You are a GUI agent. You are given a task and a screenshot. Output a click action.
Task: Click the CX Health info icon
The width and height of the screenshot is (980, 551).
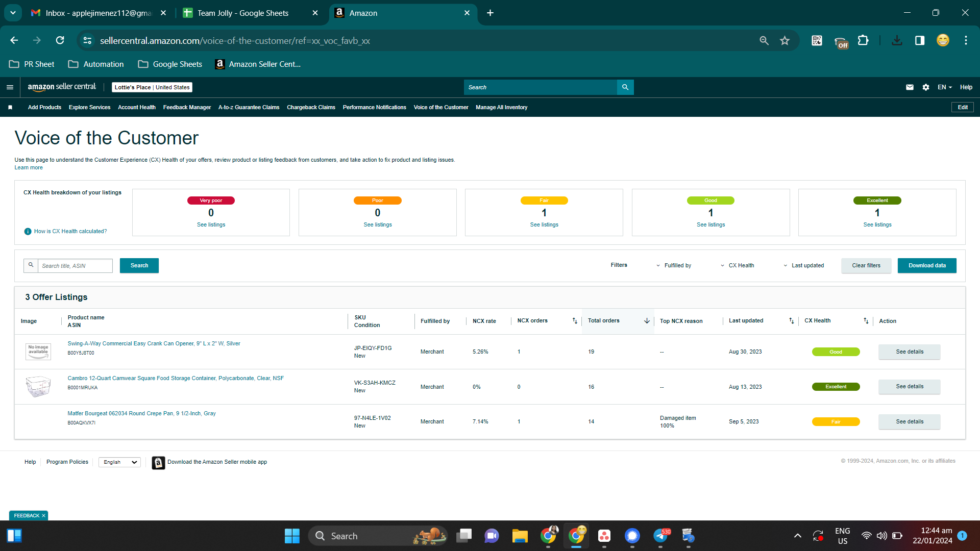(x=28, y=232)
